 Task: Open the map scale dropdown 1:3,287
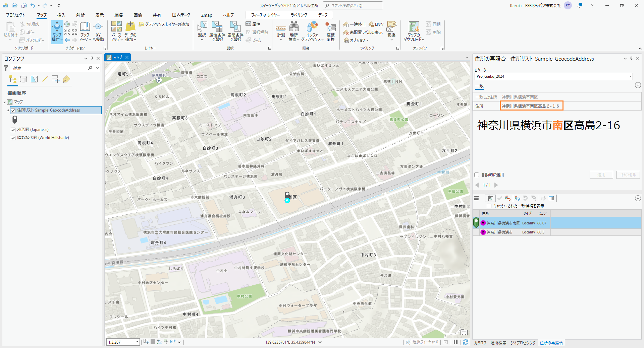(x=137, y=342)
